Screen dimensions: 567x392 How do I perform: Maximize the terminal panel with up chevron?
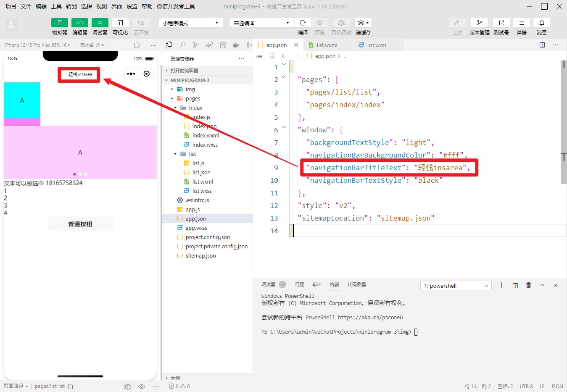pos(542,285)
